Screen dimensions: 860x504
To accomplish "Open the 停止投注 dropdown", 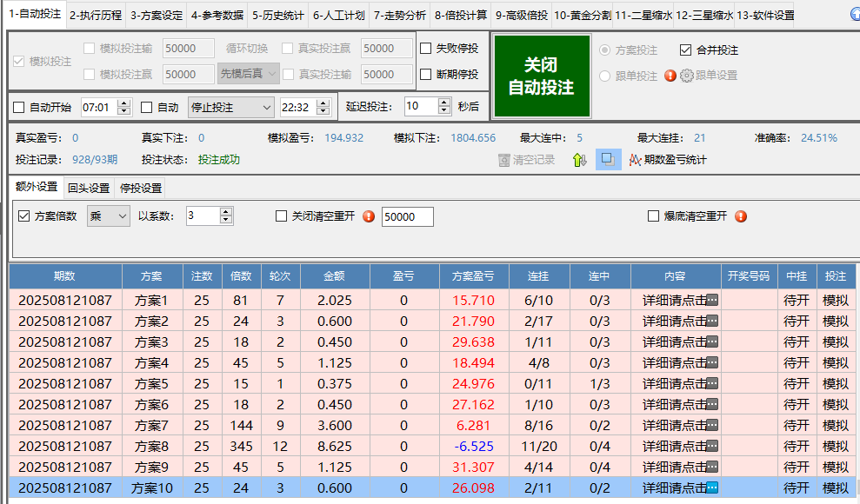I will (231, 108).
